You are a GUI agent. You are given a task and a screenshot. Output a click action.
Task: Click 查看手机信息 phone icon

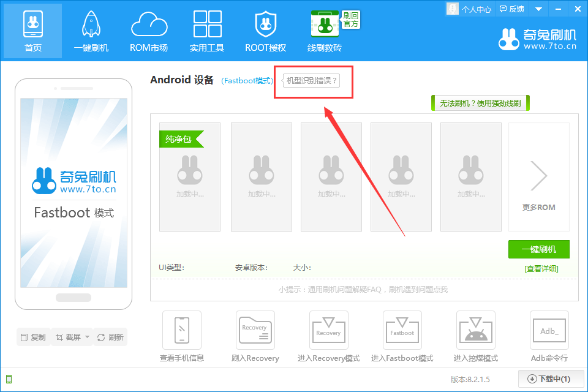pyautogui.click(x=182, y=330)
